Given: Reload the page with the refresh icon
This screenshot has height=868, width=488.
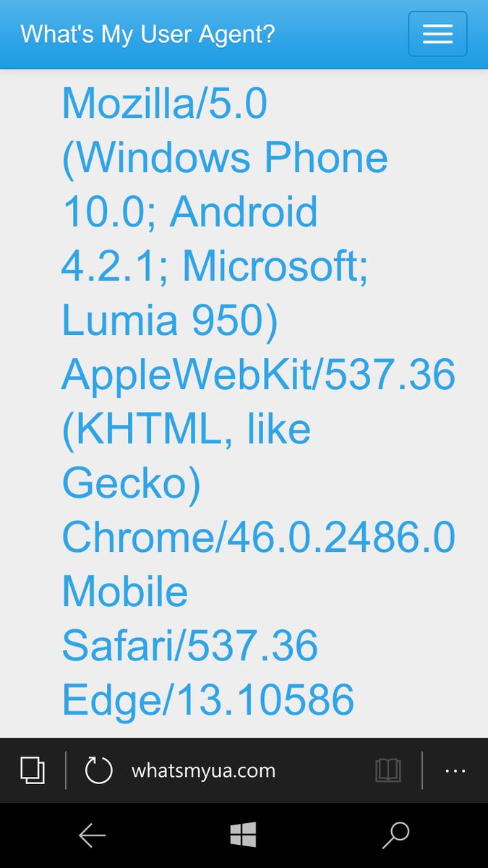Looking at the screenshot, I should coord(98,770).
